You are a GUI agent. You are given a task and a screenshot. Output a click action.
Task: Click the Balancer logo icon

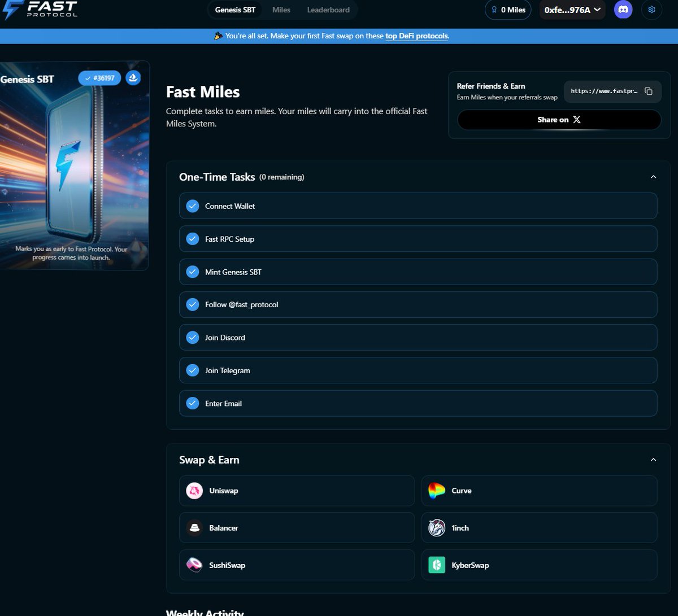[194, 528]
